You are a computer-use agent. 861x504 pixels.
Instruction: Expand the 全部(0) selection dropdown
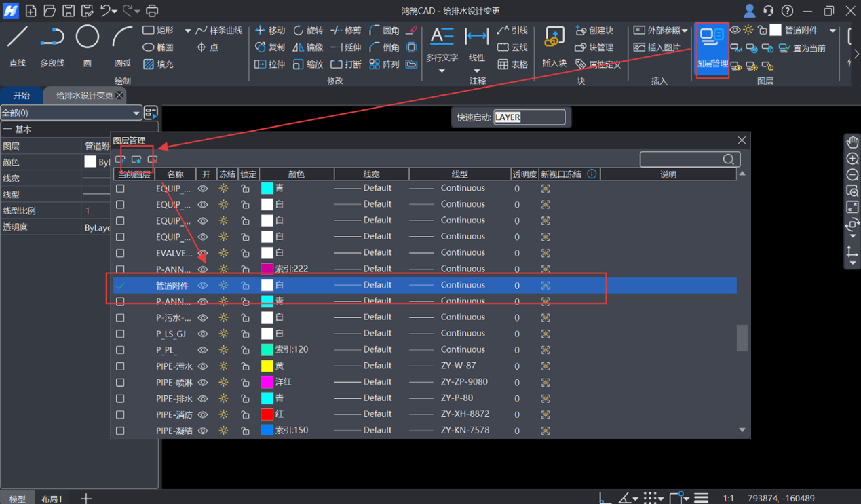[136, 113]
